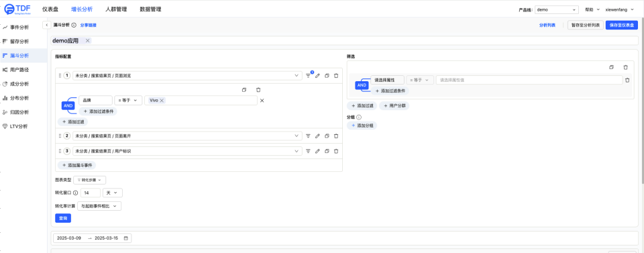Select 漏斗分析 in sidebar
644x253 pixels.
click(x=23, y=56)
